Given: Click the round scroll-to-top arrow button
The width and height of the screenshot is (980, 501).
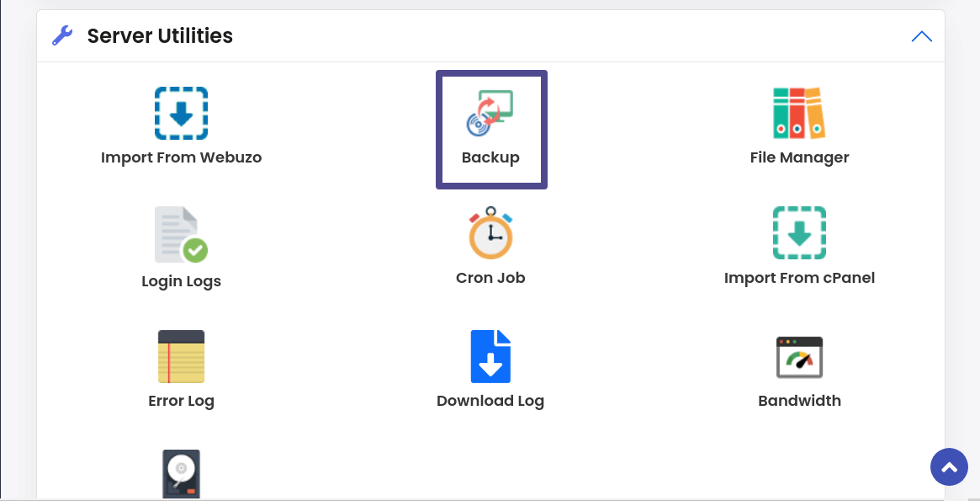Looking at the screenshot, I should pos(950,466).
